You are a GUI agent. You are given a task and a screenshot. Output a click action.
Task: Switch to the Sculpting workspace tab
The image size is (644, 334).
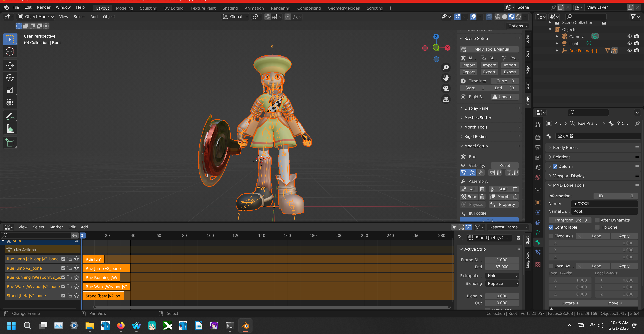[x=148, y=8]
